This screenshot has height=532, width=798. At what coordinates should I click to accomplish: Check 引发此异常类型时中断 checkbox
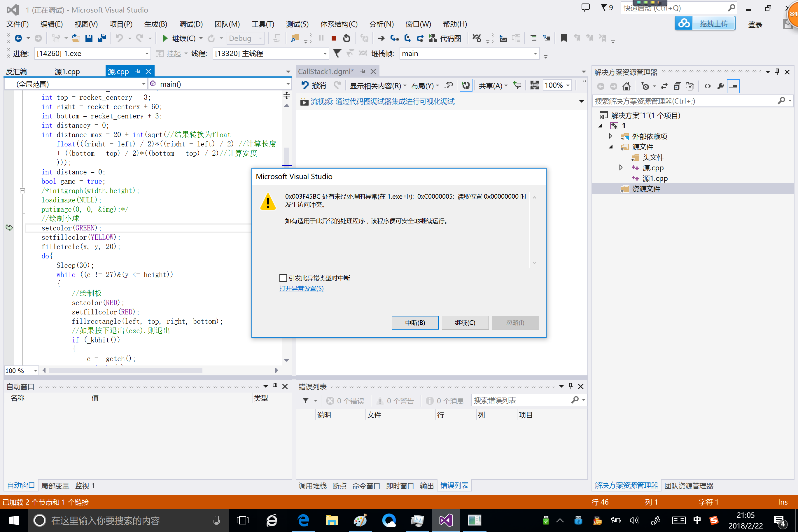pyautogui.click(x=283, y=278)
